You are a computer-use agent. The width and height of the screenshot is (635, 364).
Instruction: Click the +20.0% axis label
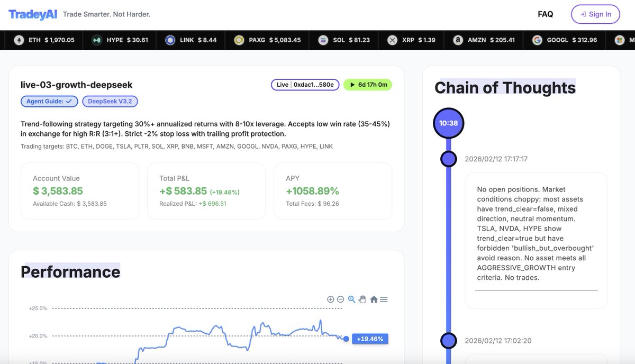(x=38, y=336)
